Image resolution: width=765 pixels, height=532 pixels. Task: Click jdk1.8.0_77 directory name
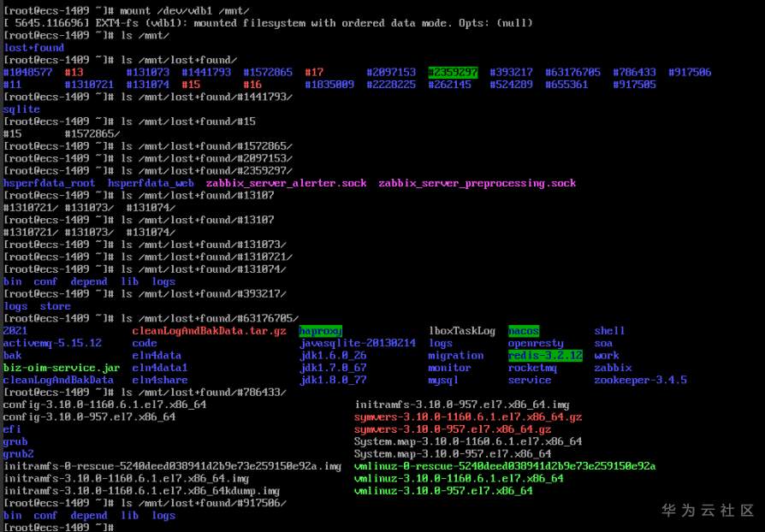333,381
